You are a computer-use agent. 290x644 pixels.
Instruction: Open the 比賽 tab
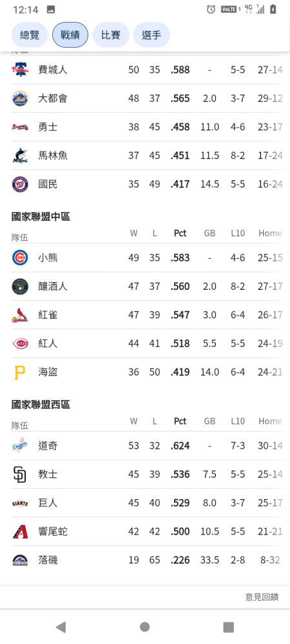pos(111,35)
